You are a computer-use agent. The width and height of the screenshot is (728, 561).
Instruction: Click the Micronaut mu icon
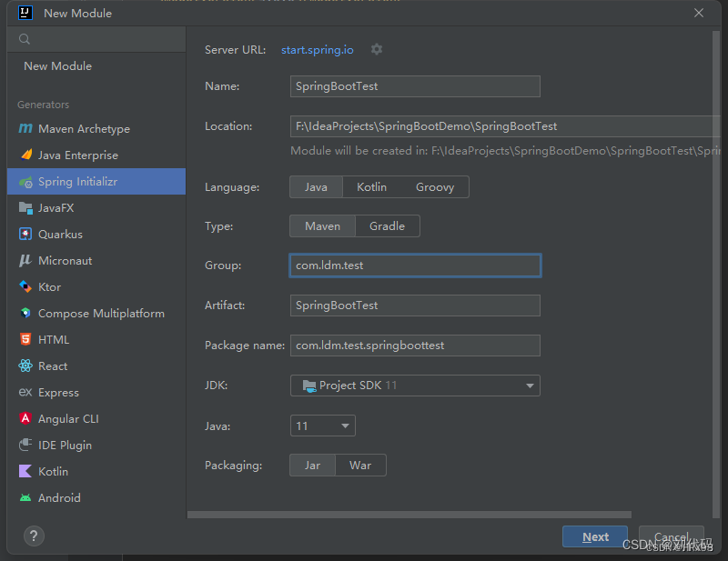click(x=25, y=260)
